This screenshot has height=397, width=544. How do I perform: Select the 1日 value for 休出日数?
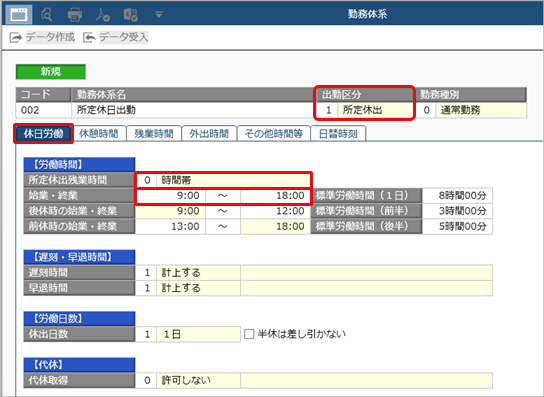[x=198, y=334]
